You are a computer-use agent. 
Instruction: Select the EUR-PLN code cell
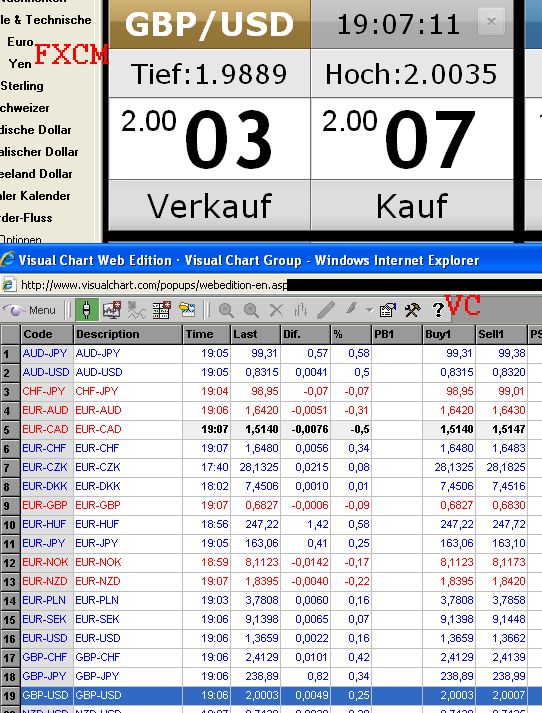pos(46,601)
